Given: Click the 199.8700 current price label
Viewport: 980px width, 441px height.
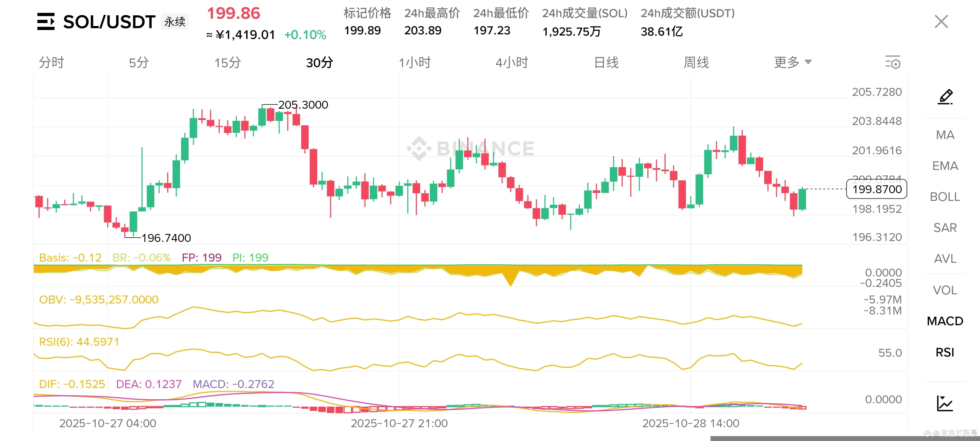Looking at the screenshot, I should [876, 189].
